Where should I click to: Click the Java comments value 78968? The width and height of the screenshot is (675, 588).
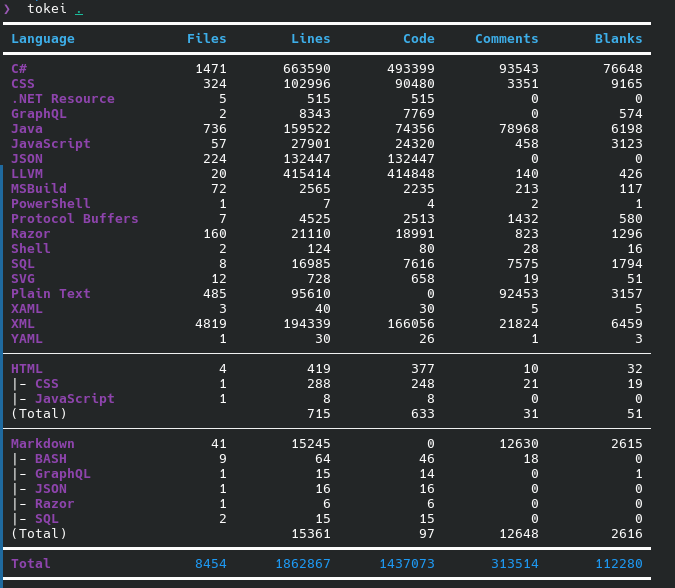click(519, 129)
